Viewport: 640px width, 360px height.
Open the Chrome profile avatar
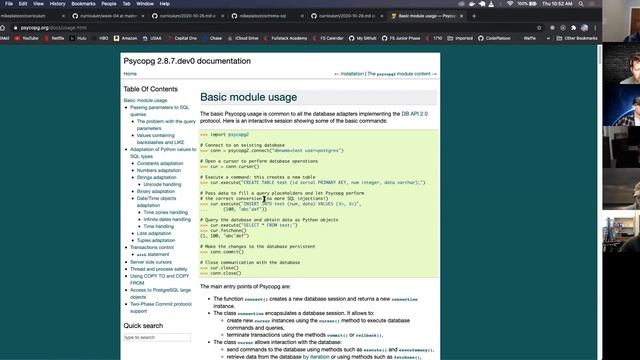pos(584,28)
